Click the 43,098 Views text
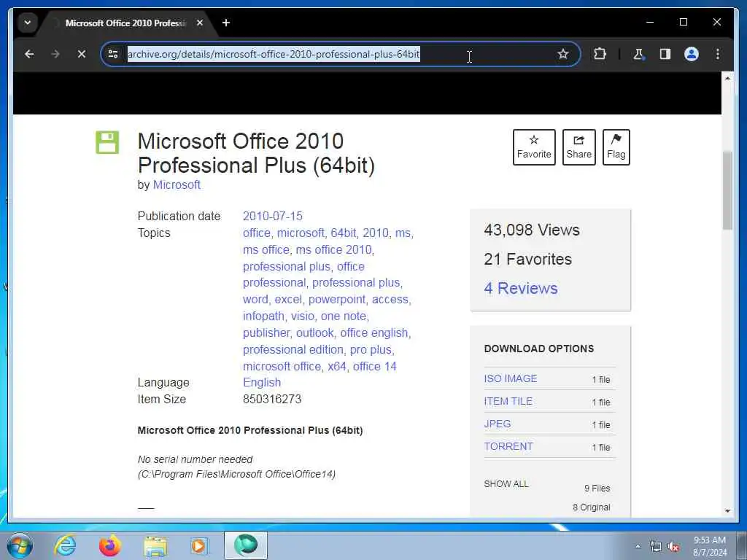747x560 pixels. click(x=532, y=230)
